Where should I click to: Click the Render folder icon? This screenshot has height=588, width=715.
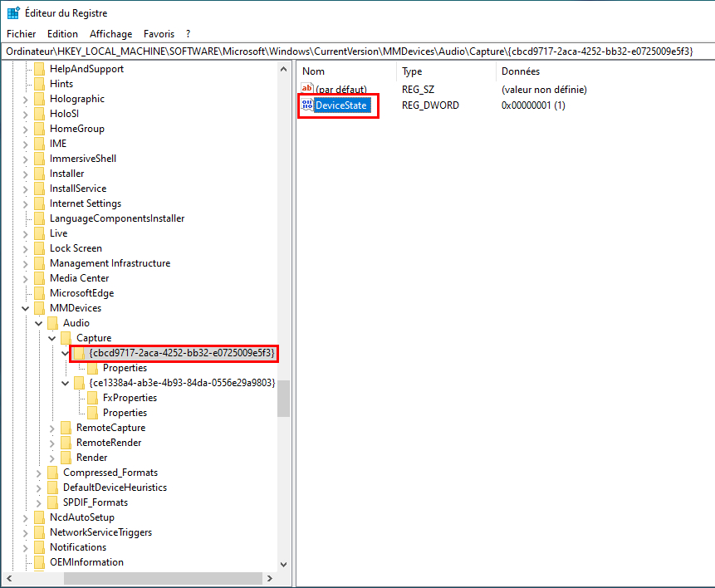click(x=66, y=458)
